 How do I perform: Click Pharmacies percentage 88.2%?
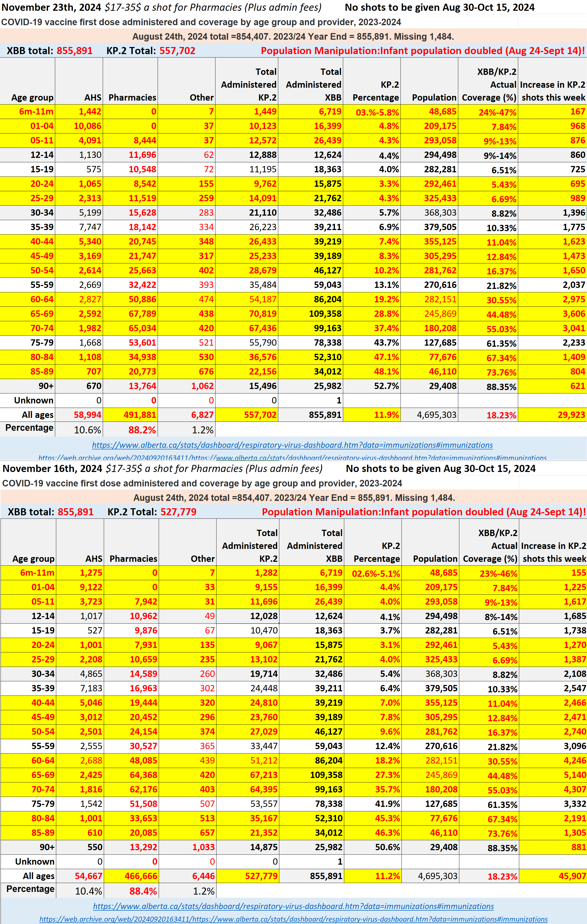coord(131,430)
